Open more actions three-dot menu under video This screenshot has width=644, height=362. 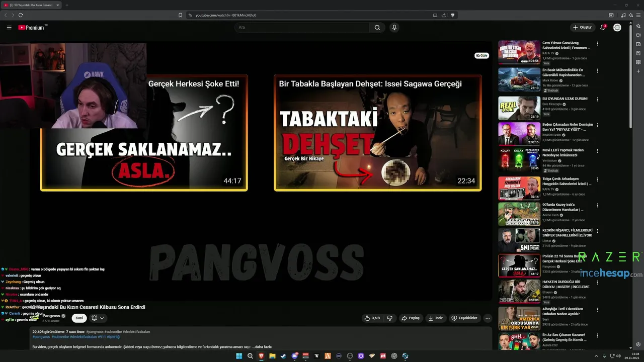pos(487,318)
